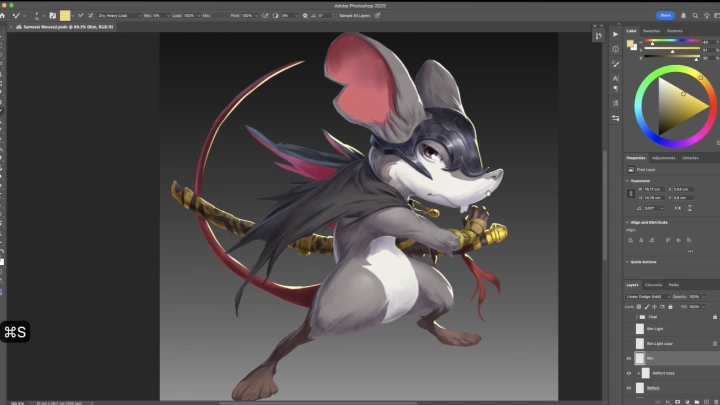
Task: Switch to the Patterns tab
Action: [x=675, y=31]
